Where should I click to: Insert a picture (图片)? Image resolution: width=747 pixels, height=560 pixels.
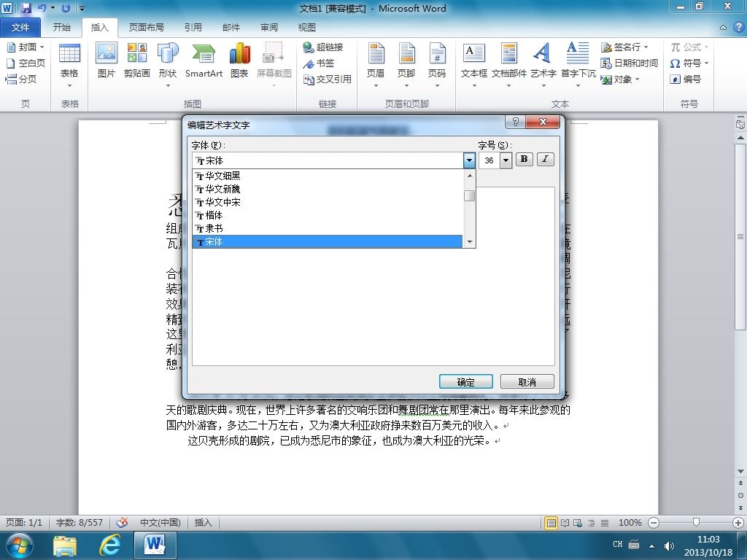[x=107, y=61]
